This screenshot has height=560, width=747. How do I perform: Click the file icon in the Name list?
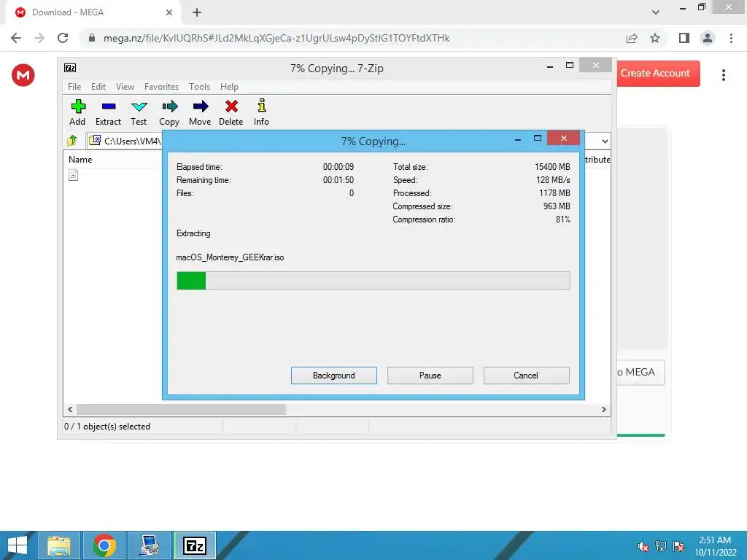pos(74,175)
